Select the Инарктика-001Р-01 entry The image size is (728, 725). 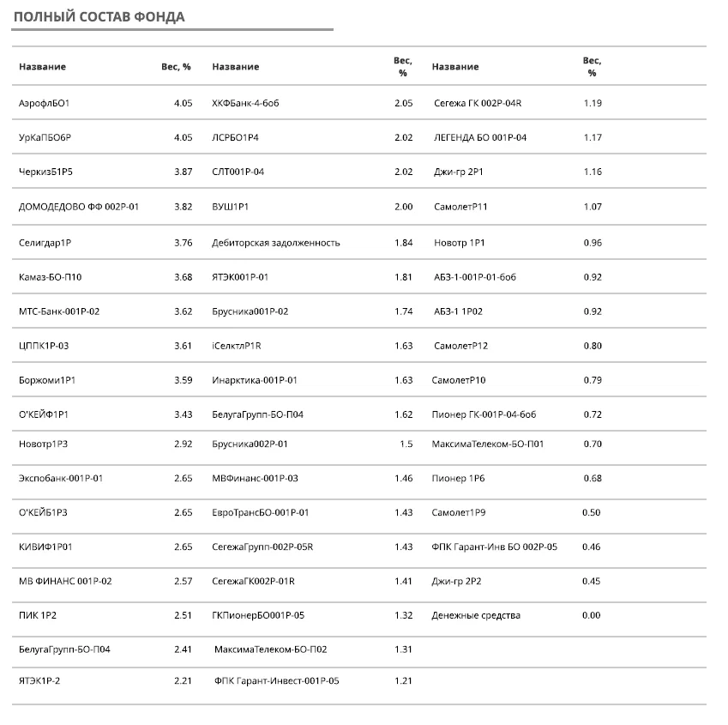(x=255, y=379)
